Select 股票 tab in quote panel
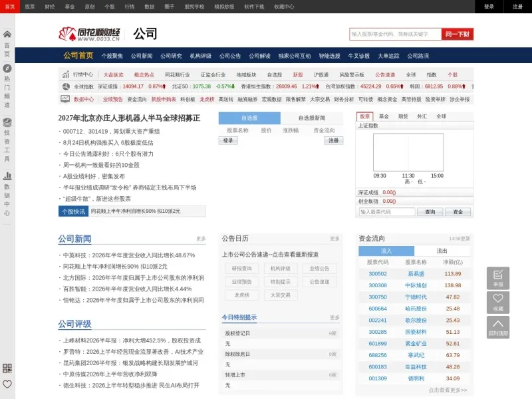Screen dimensions: 532x399 tap(364, 116)
